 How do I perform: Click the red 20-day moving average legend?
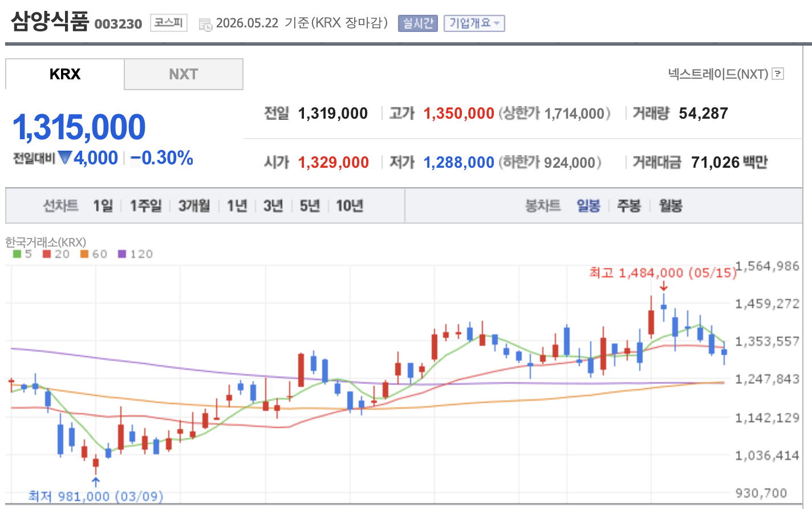tap(56, 254)
